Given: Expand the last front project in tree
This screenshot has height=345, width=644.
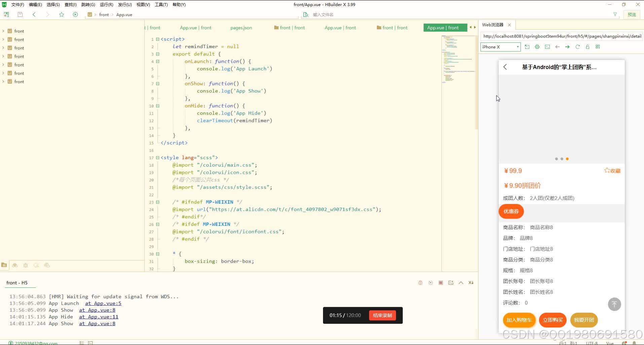Looking at the screenshot, I should point(3,82).
